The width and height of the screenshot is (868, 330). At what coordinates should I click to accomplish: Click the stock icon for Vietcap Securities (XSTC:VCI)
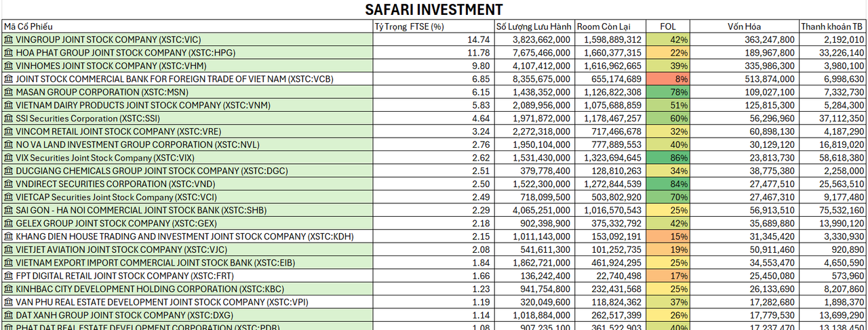[x=9, y=197]
